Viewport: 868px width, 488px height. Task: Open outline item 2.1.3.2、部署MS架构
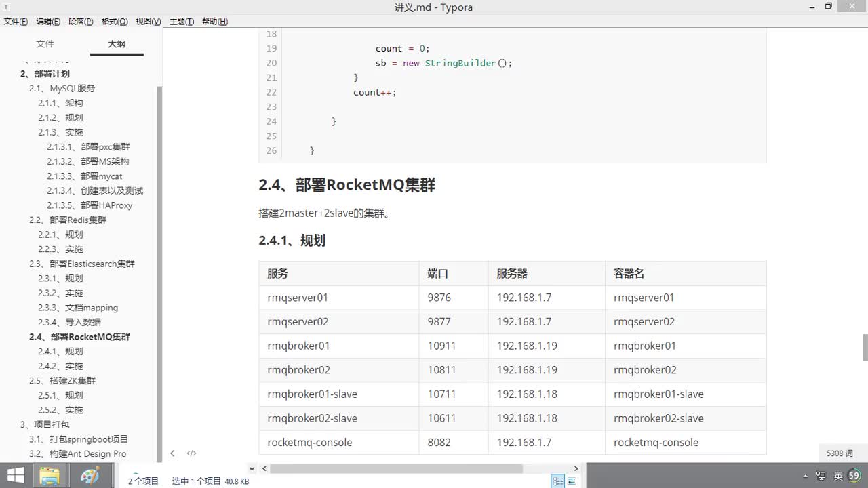(88, 161)
